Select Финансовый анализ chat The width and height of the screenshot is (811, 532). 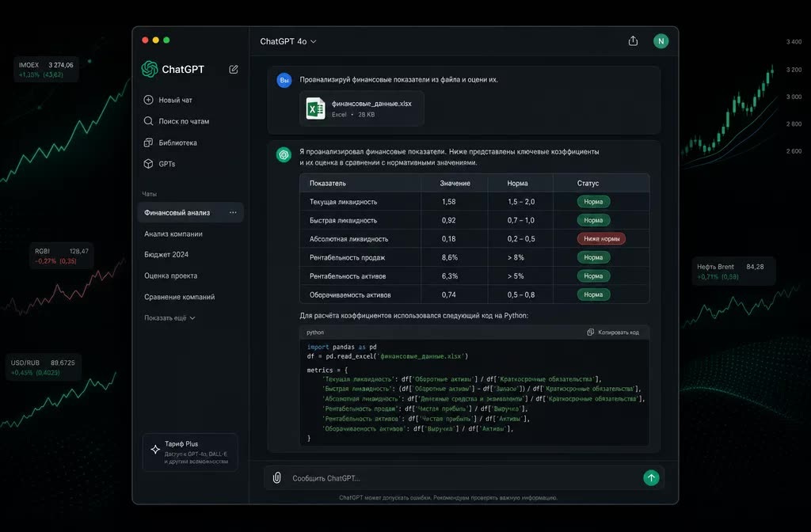pos(190,212)
